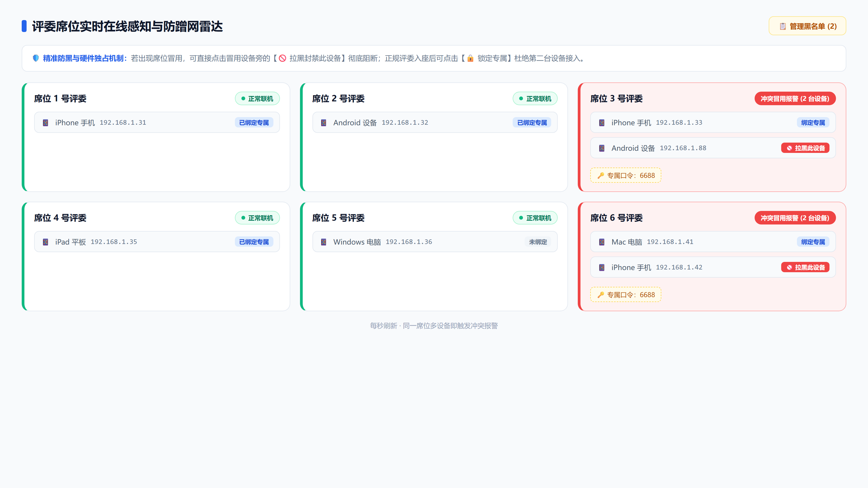Click 正常联机 status of 席位 5 号评委
Screen dimensions: 868x488
pyautogui.click(x=535, y=217)
